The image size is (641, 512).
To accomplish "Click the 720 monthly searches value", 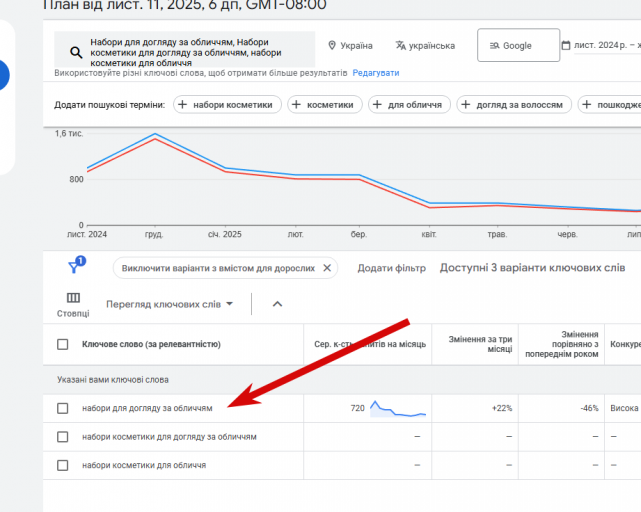I will [x=357, y=408].
